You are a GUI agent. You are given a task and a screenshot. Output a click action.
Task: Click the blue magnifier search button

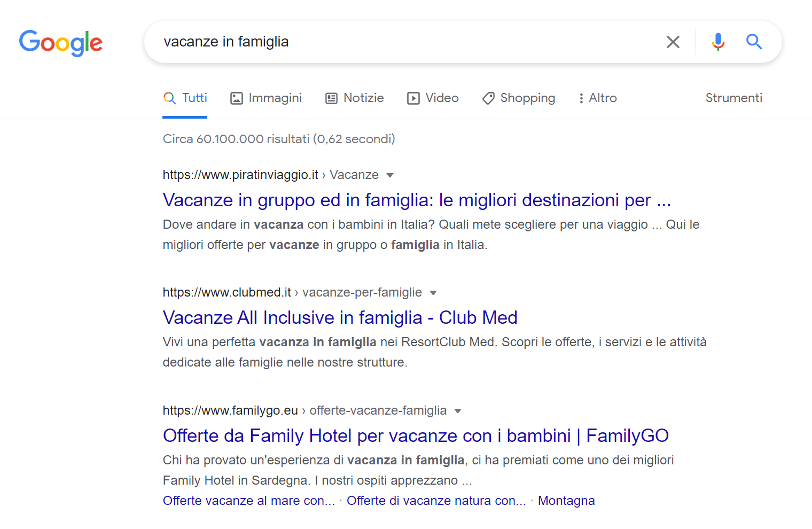(x=754, y=42)
